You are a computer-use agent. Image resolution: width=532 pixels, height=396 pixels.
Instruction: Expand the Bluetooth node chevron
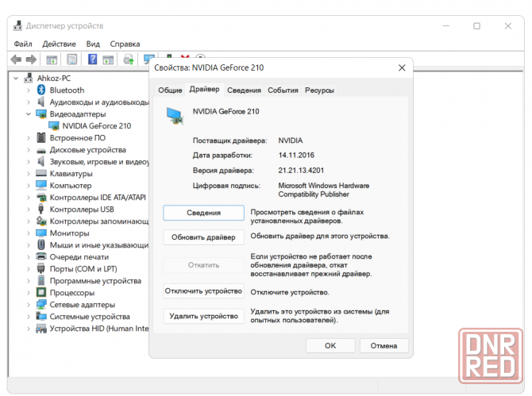tap(29, 90)
